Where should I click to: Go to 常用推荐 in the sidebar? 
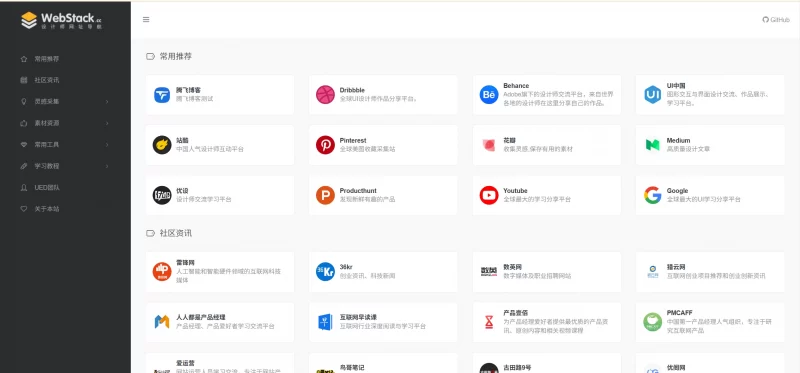tap(46, 59)
